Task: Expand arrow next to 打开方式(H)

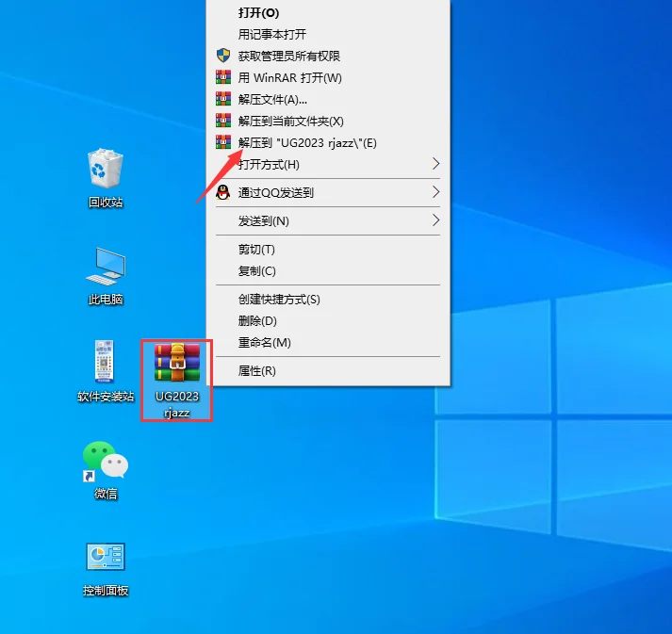Action: (435, 164)
